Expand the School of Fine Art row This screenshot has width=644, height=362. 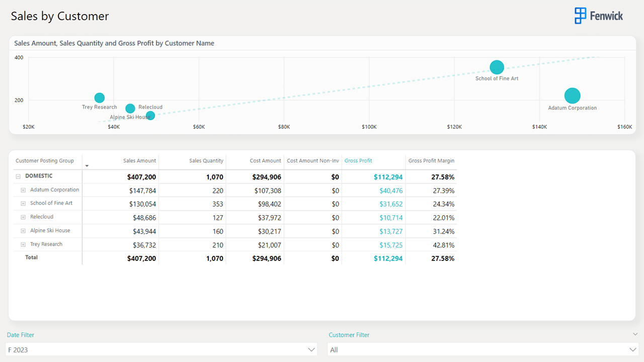(x=23, y=204)
